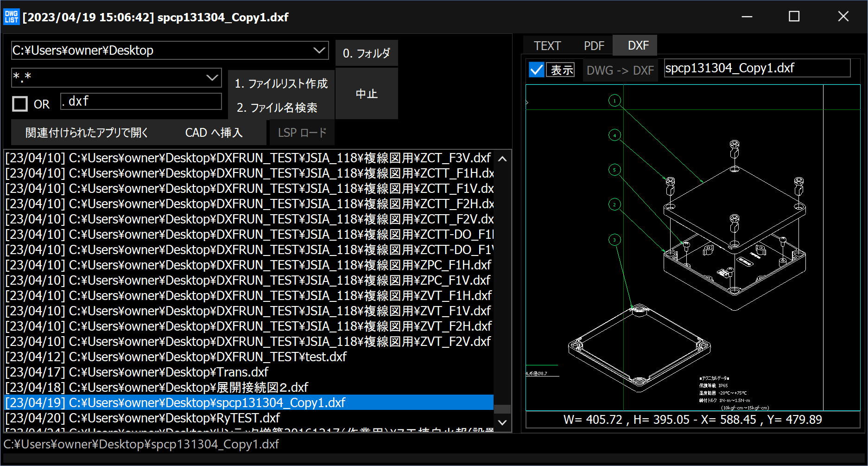
Task: Click balloon number 1 in the drawing preview
Action: (x=615, y=101)
